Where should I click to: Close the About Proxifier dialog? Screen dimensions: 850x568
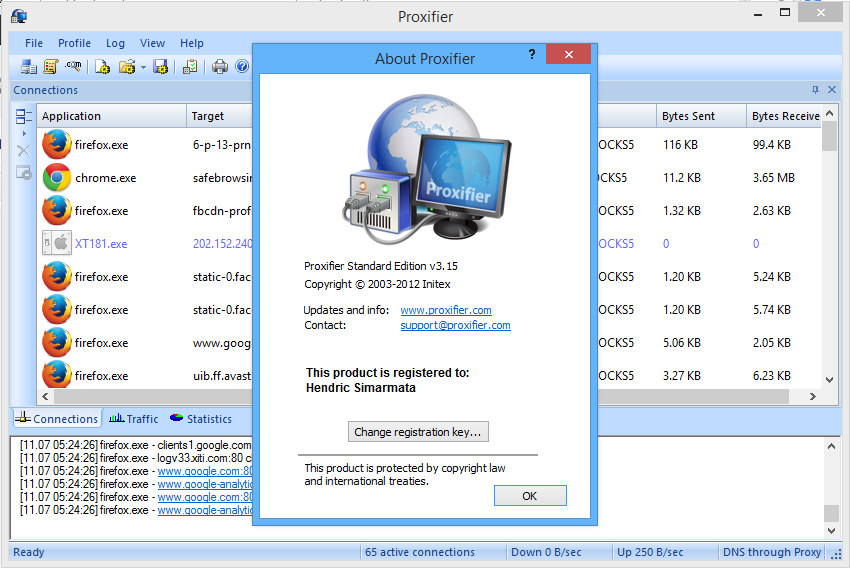pos(569,54)
